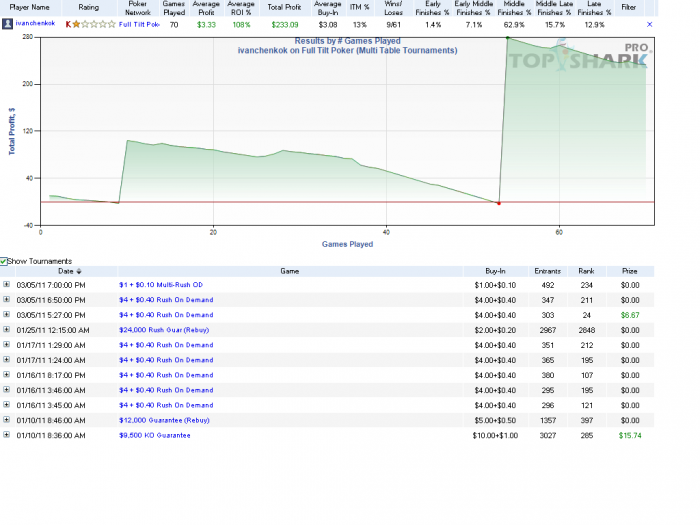This screenshot has height=525, width=700.
Task: Expand the 01/25/11 12:15:00 AM tournament row
Action: click(x=6, y=329)
